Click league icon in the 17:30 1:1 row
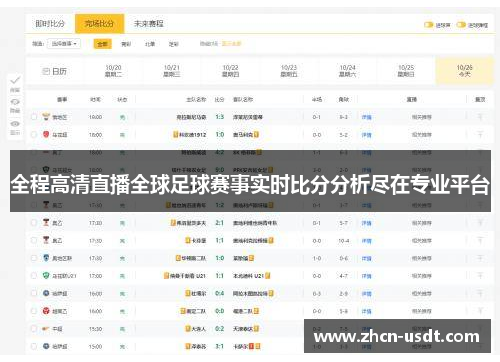The width and height of the screenshot is (500, 362). [46, 240]
